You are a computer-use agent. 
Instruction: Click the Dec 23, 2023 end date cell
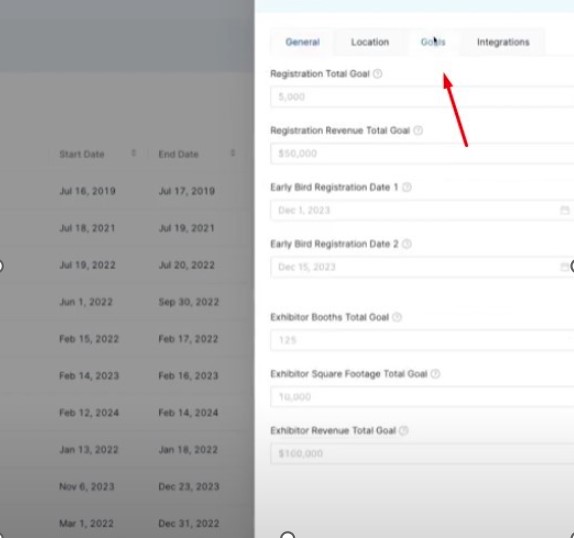[189, 487]
